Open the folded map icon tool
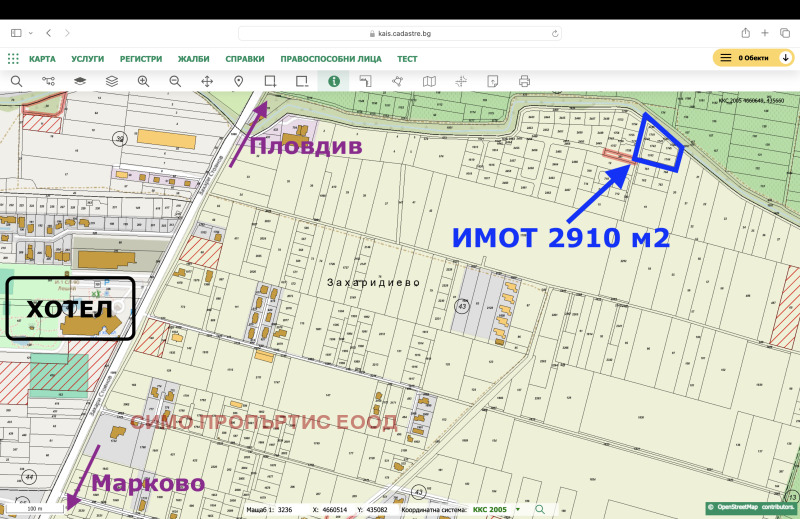 tap(429, 81)
